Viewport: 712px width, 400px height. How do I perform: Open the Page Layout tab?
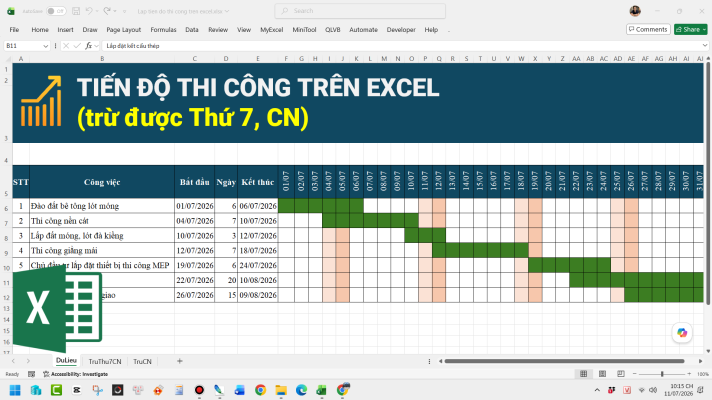pos(124,30)
